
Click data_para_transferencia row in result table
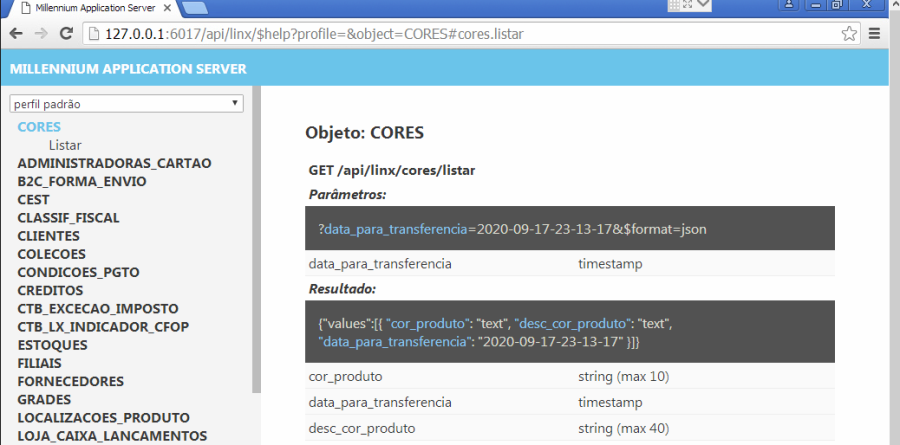tap(570, 403)
